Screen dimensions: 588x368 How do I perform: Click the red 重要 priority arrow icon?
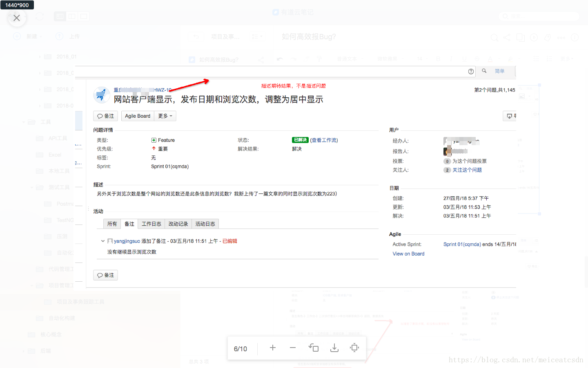(154, 148)
